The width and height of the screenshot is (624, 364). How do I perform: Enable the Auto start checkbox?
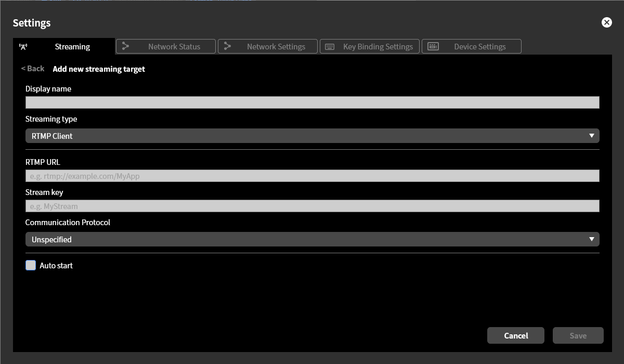(31, 265)
